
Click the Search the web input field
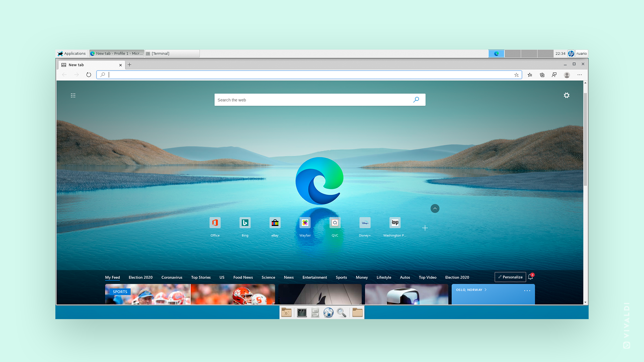pos(319,100)
